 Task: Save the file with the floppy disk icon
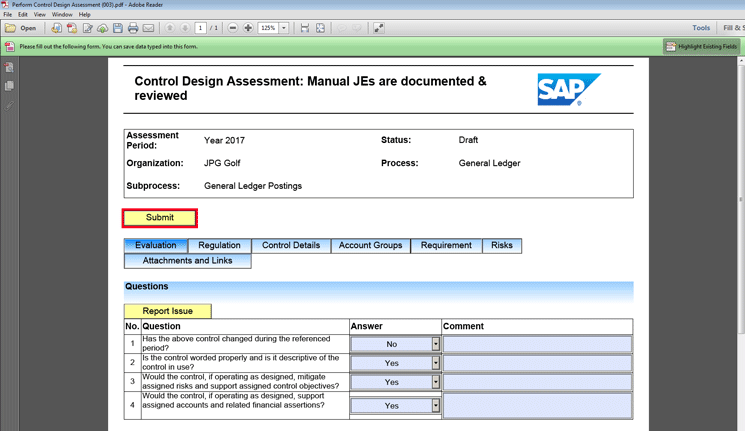[x=118, y=28]
